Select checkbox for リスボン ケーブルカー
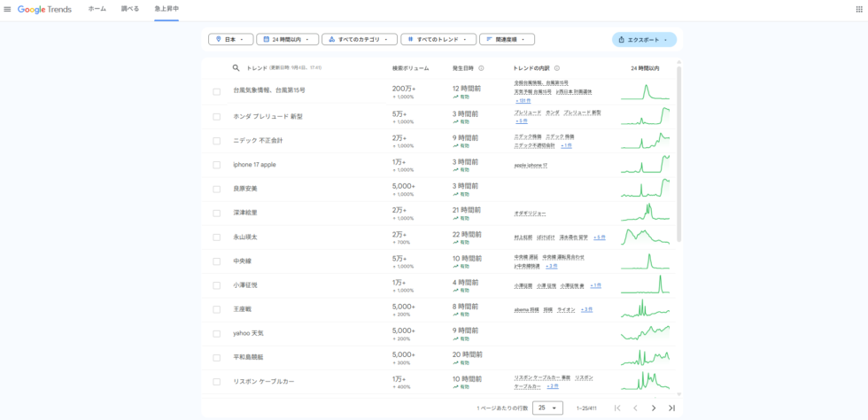 pyautogui.click(x=216, y=382)
